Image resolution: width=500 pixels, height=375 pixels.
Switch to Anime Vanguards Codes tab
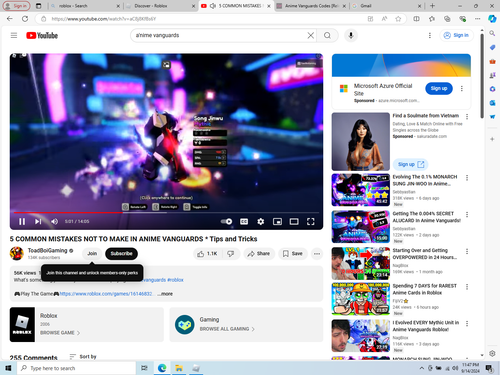coord(311,6)
